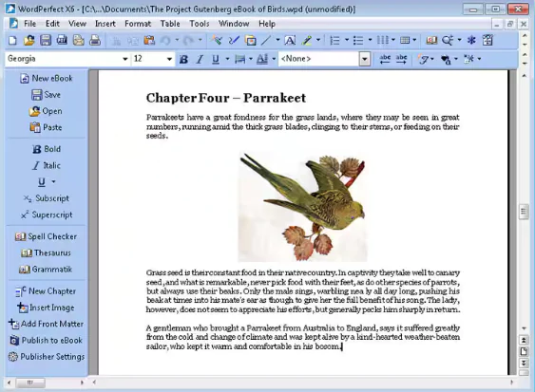
Task: Expand the Table QuickCreate dropdown arrow
Action: tap(414, 40)
